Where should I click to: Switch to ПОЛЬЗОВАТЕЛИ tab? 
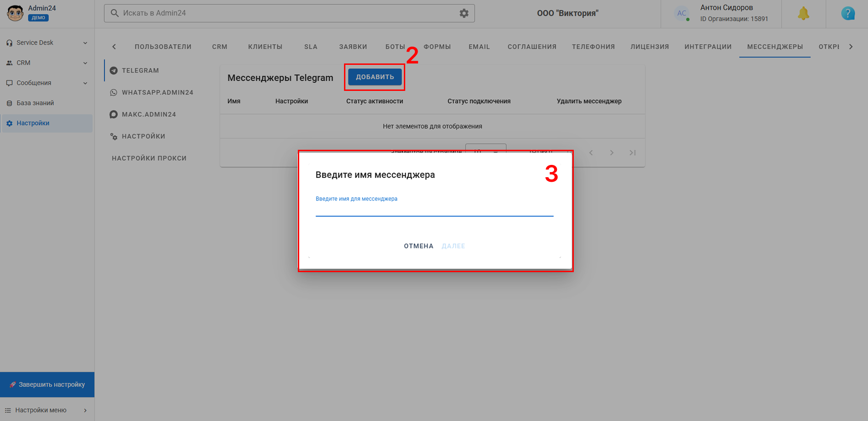163,47
